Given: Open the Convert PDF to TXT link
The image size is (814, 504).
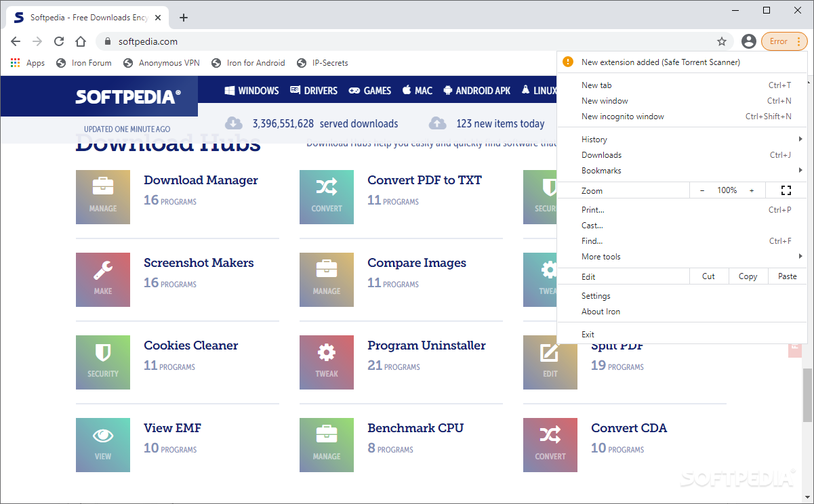Looking at the screenshot, I should (424, 180).
